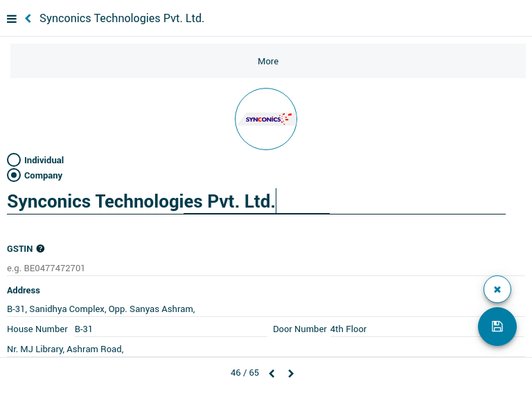532x393 pixels.
Task: Select the Individual radio option
Action: click(x=14, y=160)
